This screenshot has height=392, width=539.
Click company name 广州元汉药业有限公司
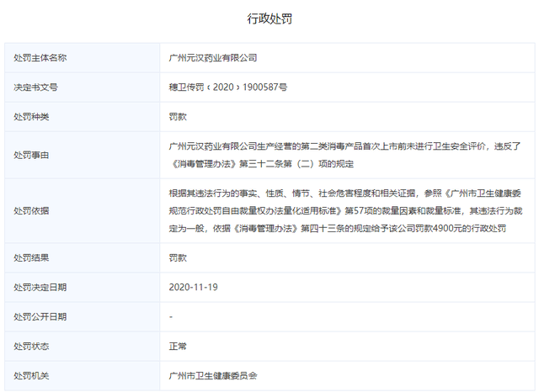click(212, 58)
